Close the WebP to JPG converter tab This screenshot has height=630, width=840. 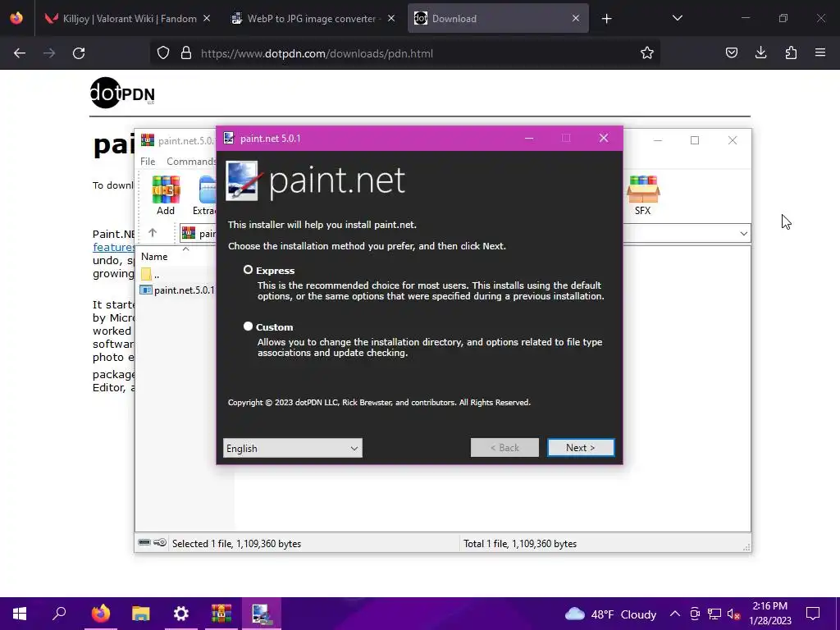pyautogui.click(x=391, y=19)
